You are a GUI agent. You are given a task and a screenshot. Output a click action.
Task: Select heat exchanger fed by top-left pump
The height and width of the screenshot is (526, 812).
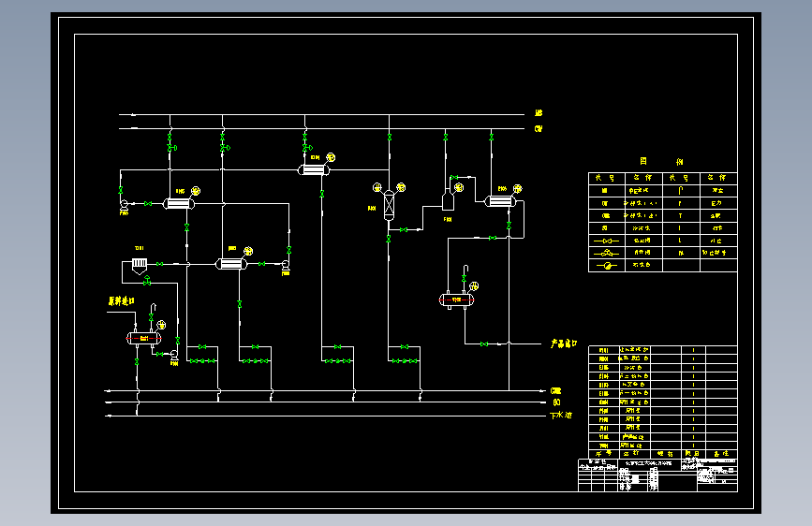[x=179, y=203]
